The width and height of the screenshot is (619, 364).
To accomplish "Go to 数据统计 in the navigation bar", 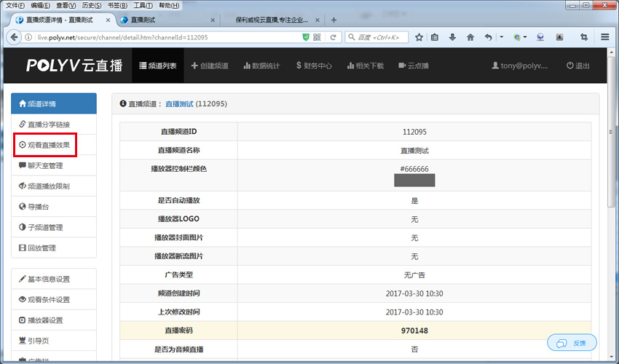I will click(x=261, y=66).
